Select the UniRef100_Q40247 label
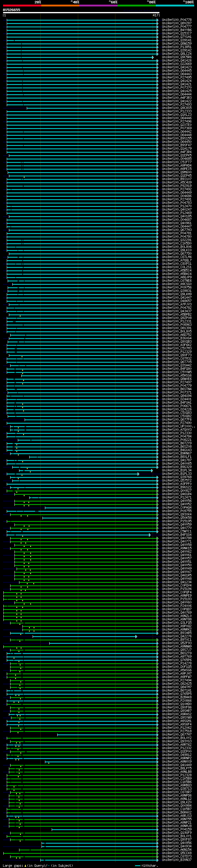This screenshot has width=197, height=868. [177, 209]
